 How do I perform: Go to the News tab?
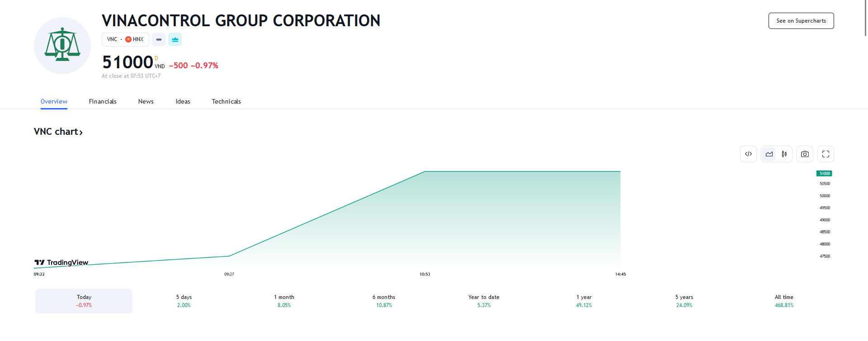coord(146,102)
